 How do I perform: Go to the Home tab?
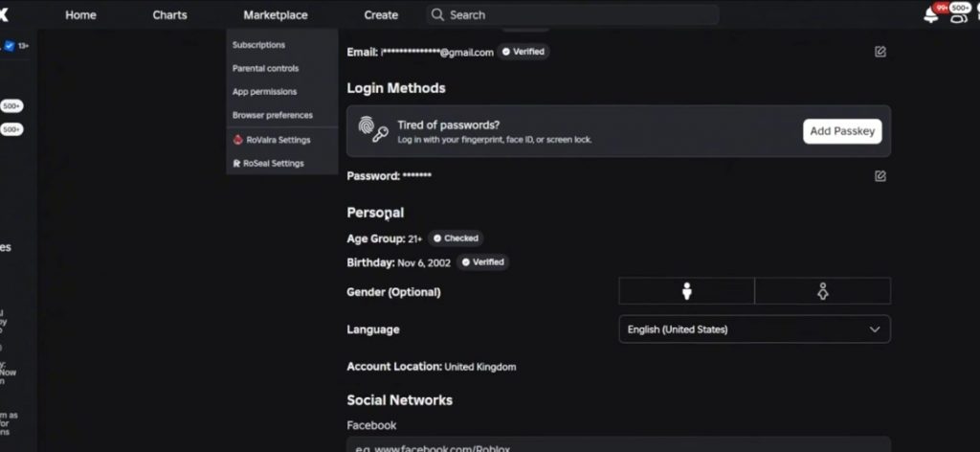coord(80,15)
